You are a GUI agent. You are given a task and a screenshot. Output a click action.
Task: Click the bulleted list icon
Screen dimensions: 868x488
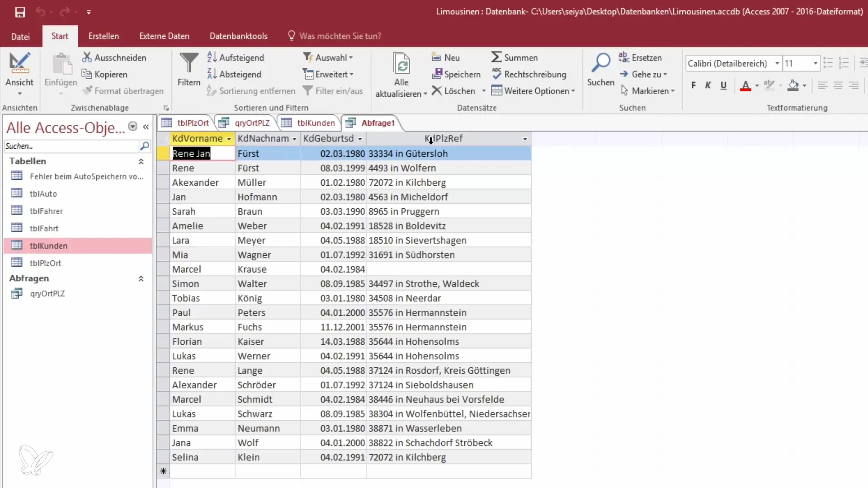coord(828,63)
